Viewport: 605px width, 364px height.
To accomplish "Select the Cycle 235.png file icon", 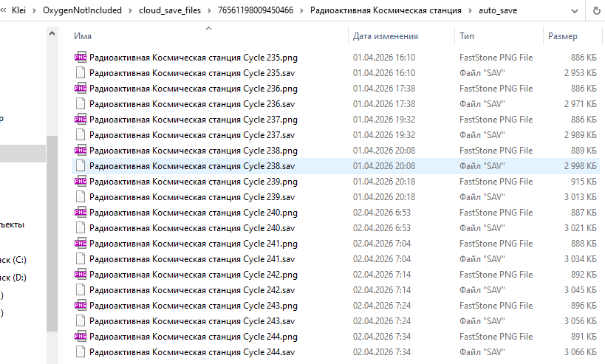I will coord(81,58).
